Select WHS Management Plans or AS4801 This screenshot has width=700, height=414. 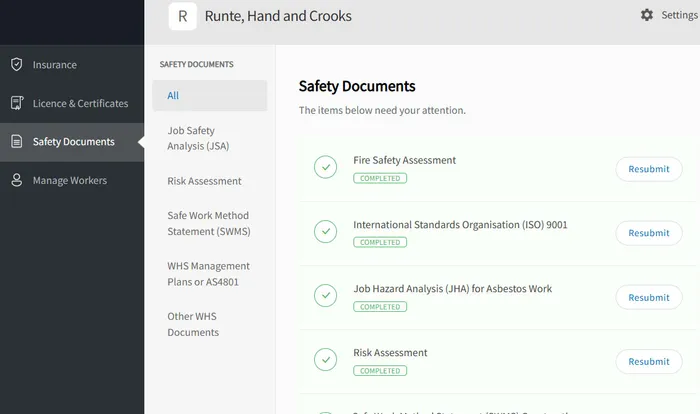tap(208, 274)
